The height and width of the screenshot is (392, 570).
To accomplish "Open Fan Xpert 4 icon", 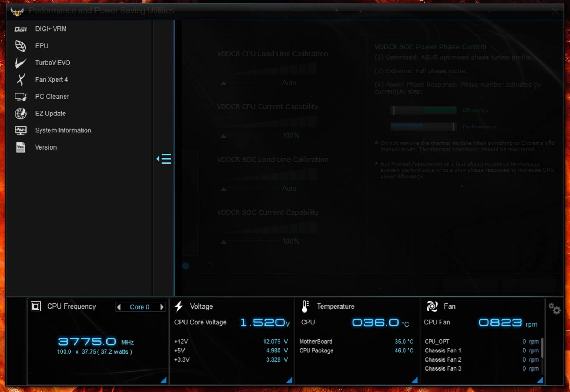I will coord(21,79).
